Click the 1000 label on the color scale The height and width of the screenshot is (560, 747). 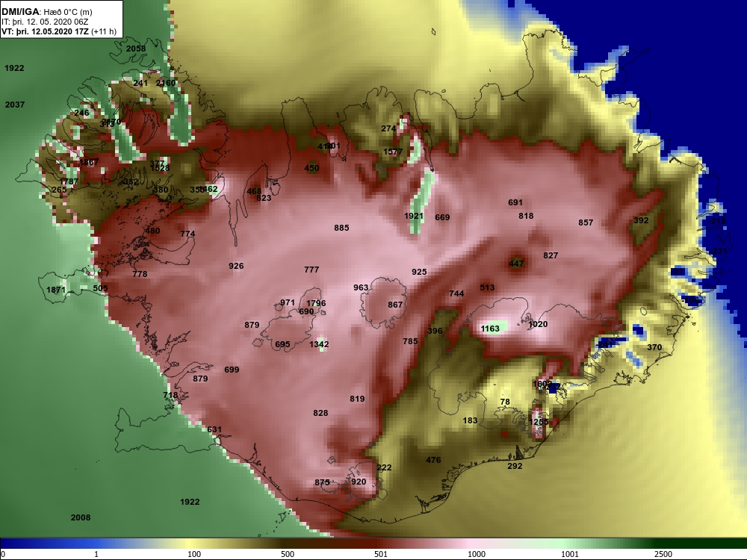[477, 554]
